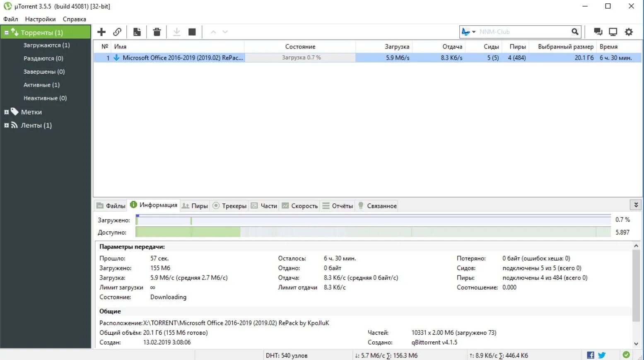Switch to the Информация tab
Viewport: 644px width, 360px height.
[154, 205]
